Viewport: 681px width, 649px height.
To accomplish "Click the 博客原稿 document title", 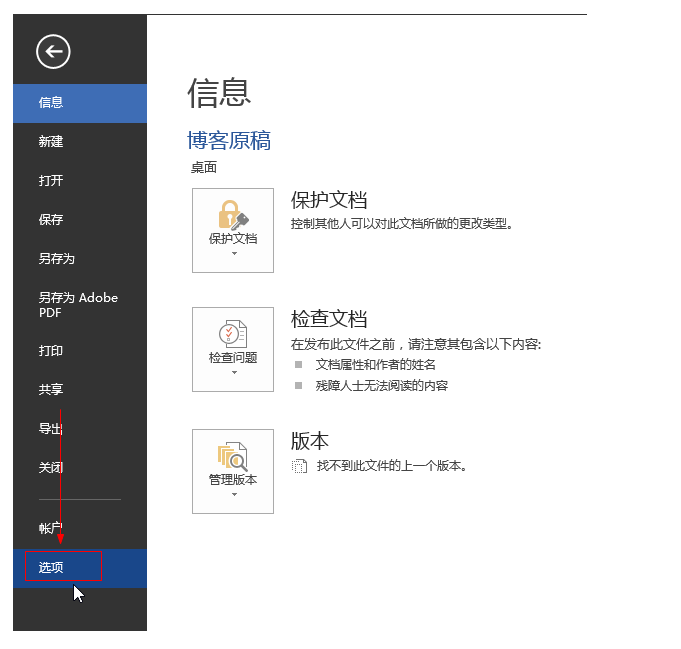I will [x=229, y=141].
